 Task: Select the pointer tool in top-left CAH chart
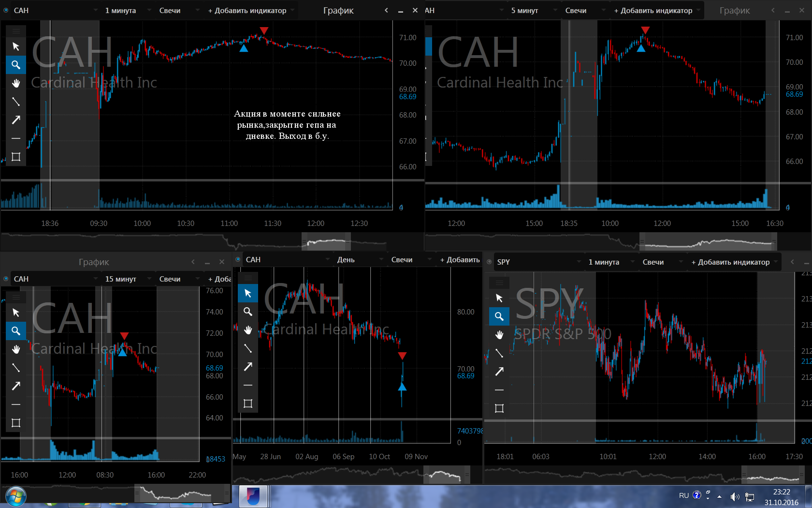click(16, 46)
